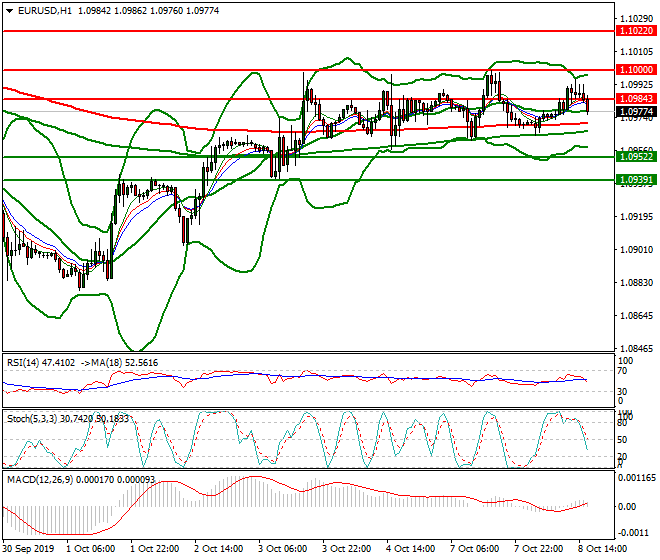Screen dimensions: 660x560
Task: Select the 8 Oct 14:00 time axis label
Action: click(x=602, y=549)
